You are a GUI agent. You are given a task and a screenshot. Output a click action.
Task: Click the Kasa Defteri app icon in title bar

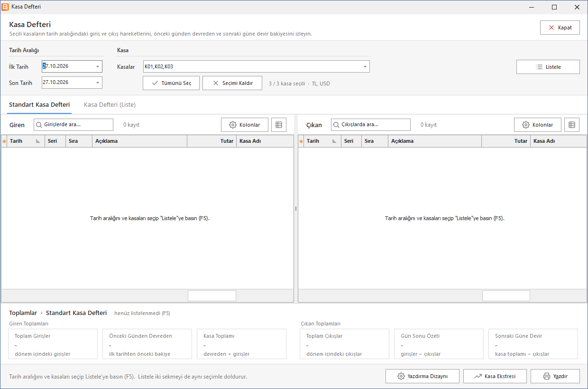[x=5, y=7]
